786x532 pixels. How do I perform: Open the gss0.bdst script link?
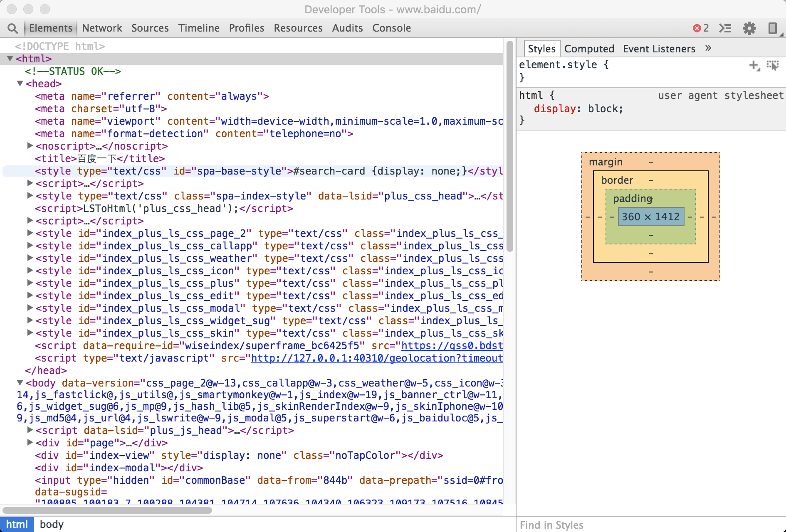point(452,346)
